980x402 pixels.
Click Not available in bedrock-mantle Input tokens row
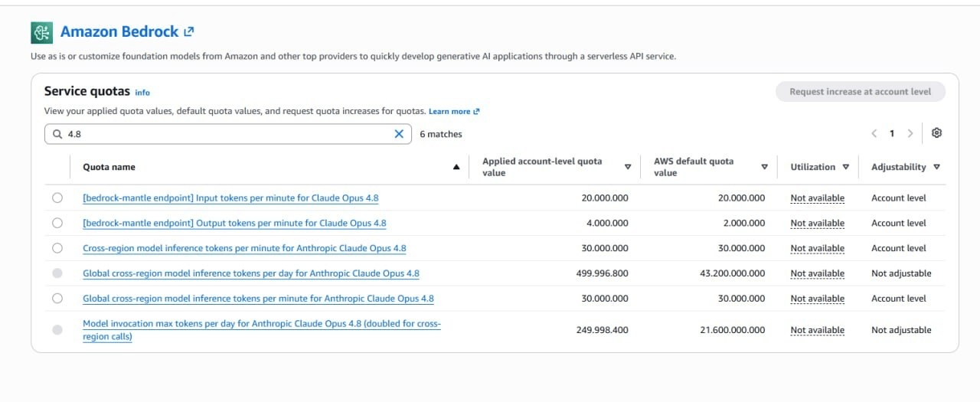coord(817,198)
